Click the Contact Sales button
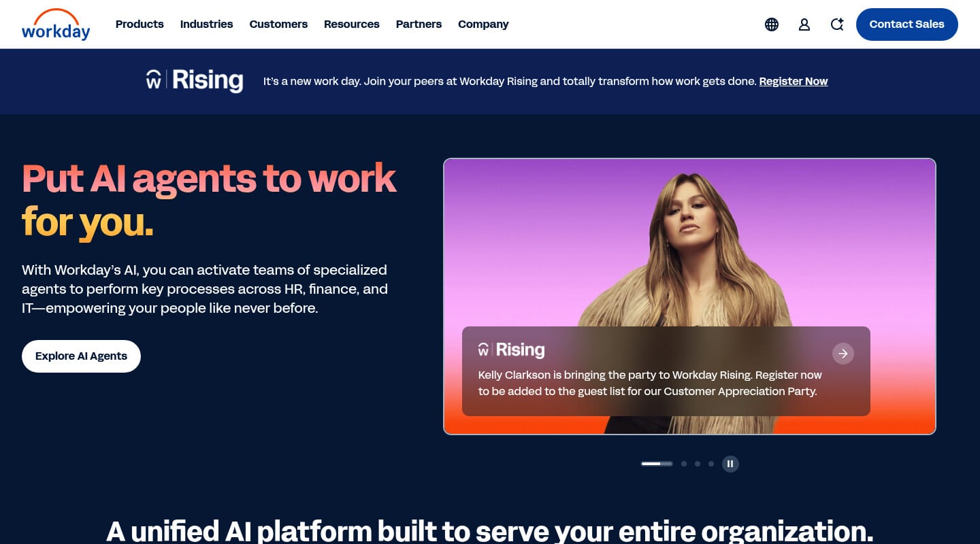Image resolution: width=980 pixels, height=544 pixels. coord(907,24)
